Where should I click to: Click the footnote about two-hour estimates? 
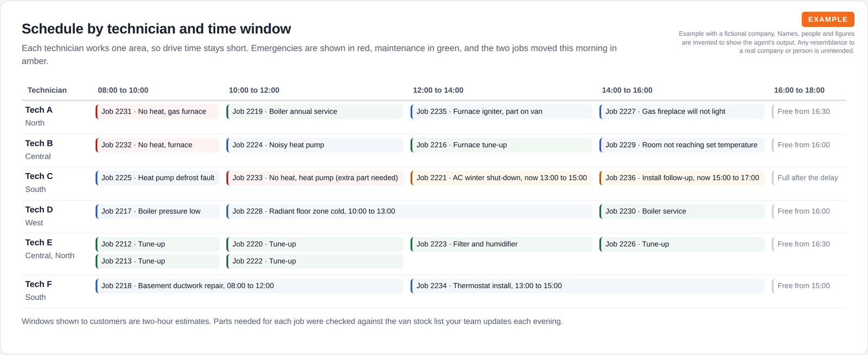[x=292, y=321]
